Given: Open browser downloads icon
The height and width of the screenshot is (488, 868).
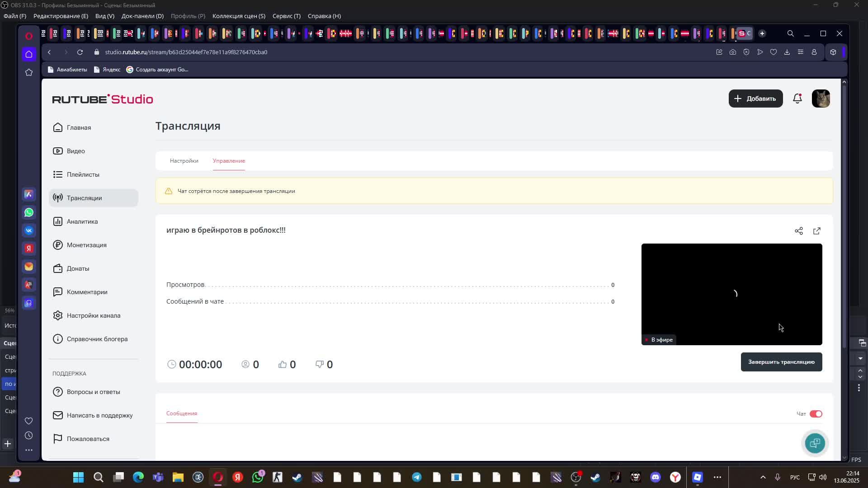Looking at the screenshot, I should tap(787, 52).
